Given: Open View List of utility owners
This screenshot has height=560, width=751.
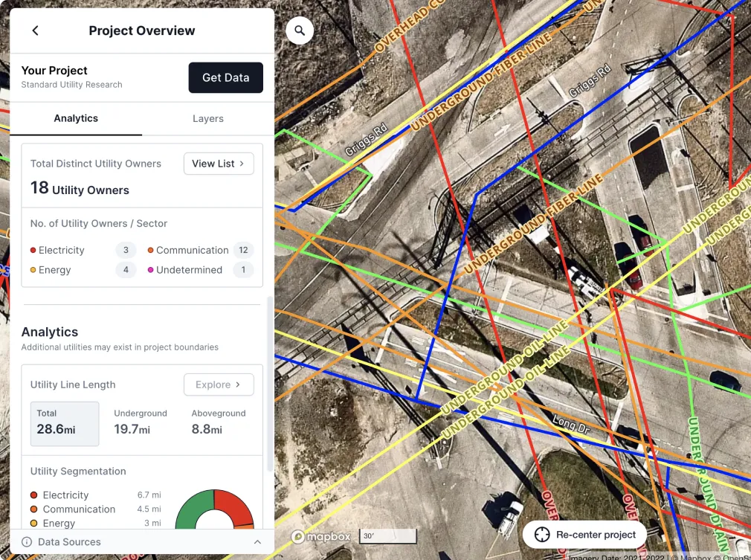Looking at the screenshot, I should pyautogui.click(x=218, y=163).
